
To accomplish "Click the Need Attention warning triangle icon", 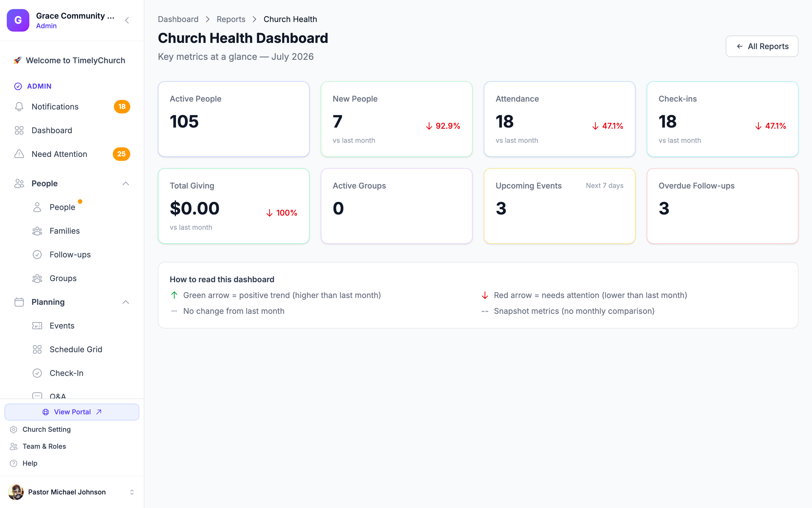I will pyautogui.click(x=19, y=154).
